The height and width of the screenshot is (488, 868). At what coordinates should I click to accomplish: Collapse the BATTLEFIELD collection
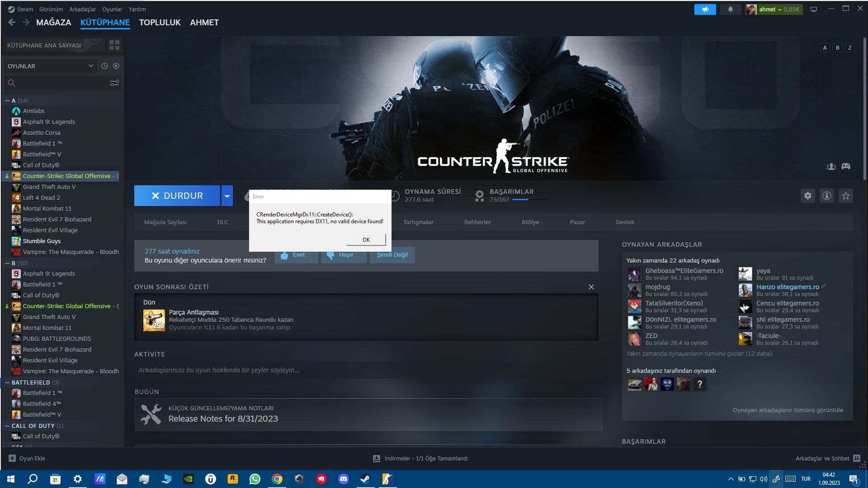click(7, 383)
